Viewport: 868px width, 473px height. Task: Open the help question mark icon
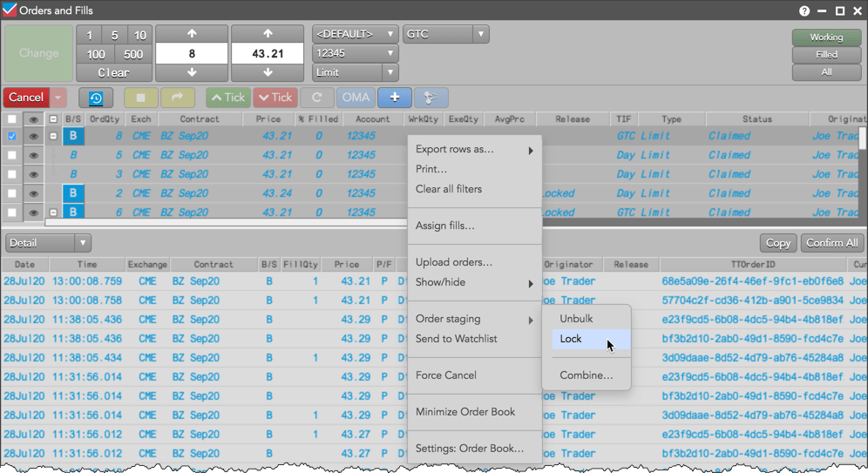tap(804, 11)
